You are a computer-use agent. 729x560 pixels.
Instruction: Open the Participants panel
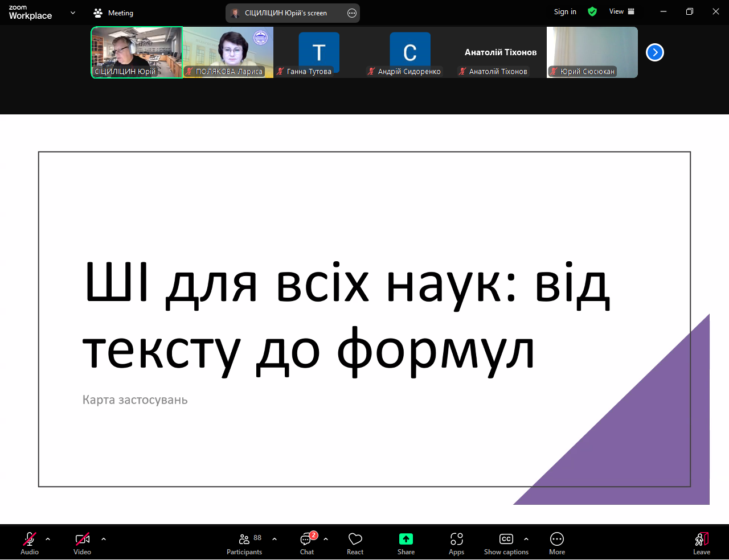[244, 543]
